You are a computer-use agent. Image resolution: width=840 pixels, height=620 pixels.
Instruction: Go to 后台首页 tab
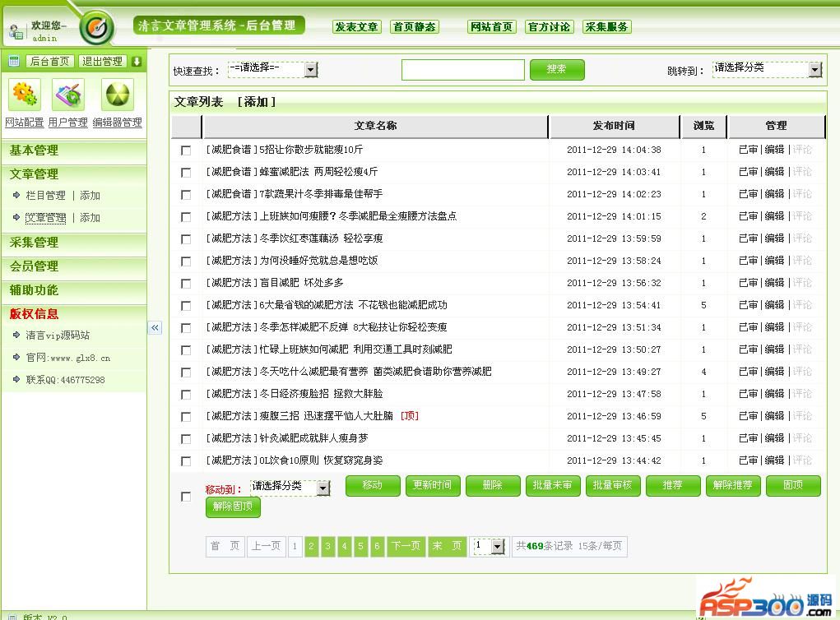(x=50, y=61)
